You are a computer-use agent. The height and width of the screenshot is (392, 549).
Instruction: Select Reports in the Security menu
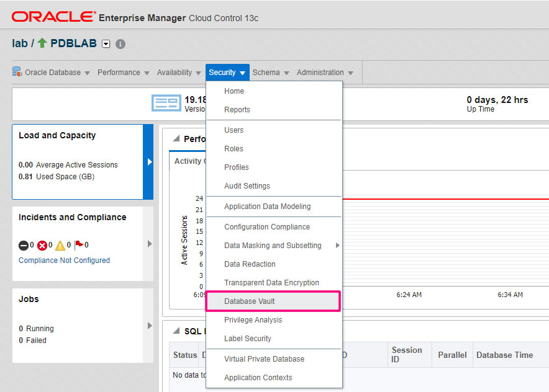[x=274, y=109]
